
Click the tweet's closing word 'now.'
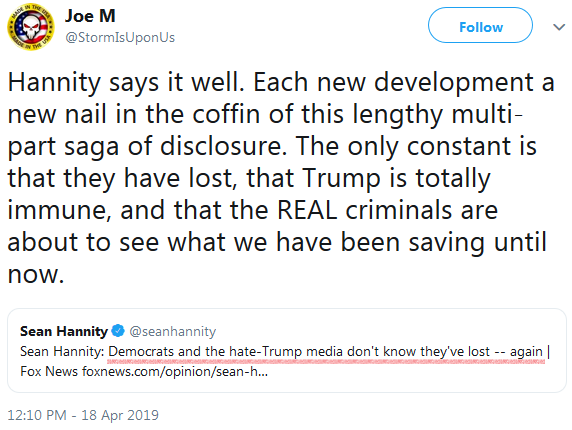(x=36, y=274)
